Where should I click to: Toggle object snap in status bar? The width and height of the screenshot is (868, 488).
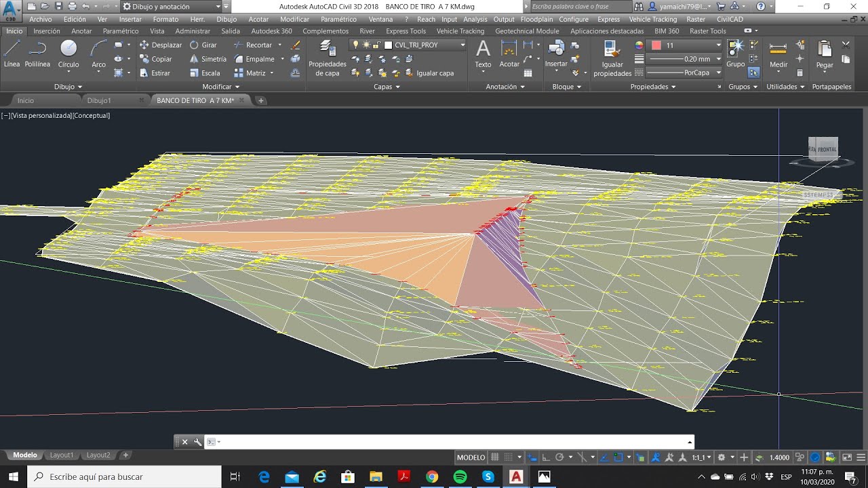pos(619,457)
